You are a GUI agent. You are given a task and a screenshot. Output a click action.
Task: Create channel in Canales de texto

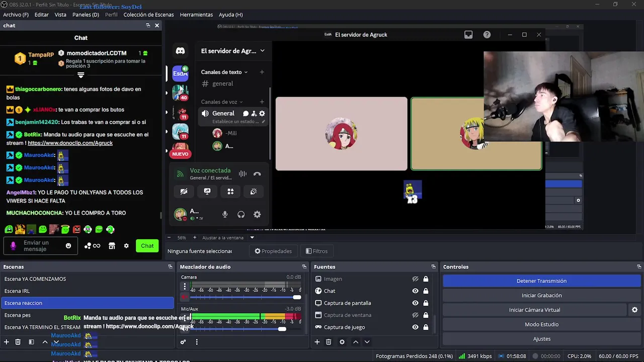coord(262,72)
